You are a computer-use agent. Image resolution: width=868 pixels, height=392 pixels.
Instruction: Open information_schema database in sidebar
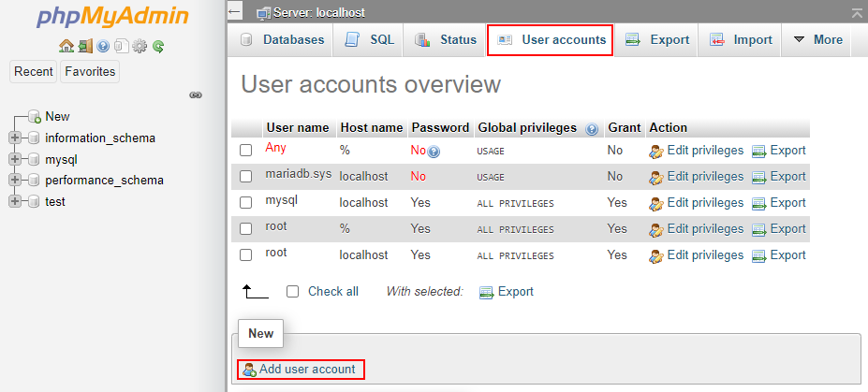point(100,138)
